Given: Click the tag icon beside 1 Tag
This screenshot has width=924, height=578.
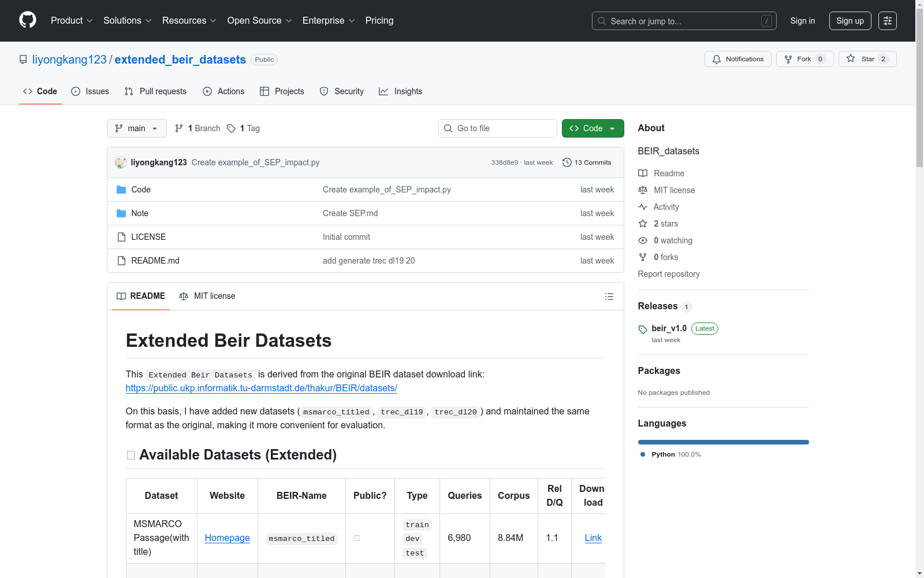Looking at the screenshot, I should click(x=231, y=128).
